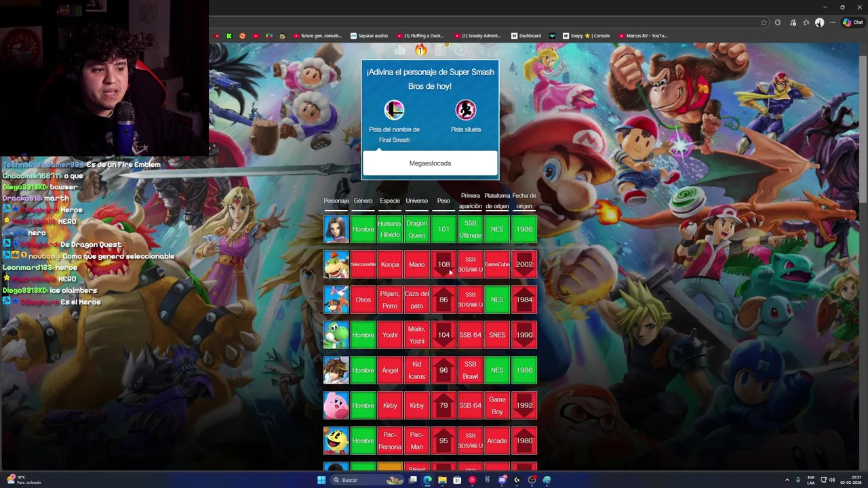This screenshot has width=868, height=488.
Task: Open the 'Fluffing a Duck' bookmark
Action: pyautogui.click(x=420, y=36)
